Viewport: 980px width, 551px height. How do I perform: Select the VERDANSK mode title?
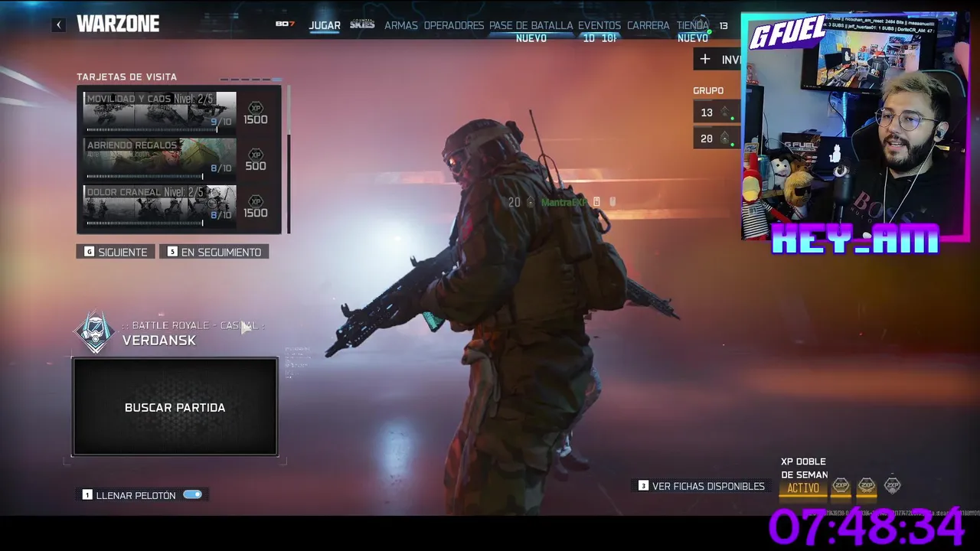point(159,341)
